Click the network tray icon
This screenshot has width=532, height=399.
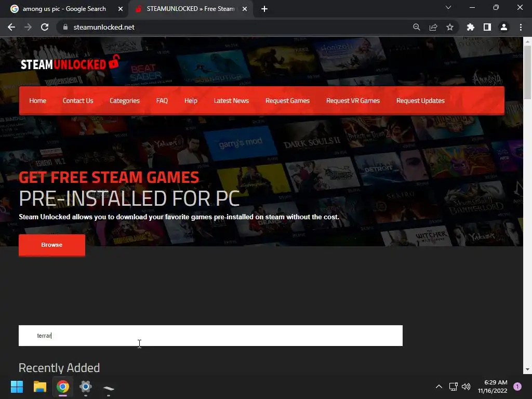coord(453,387)
